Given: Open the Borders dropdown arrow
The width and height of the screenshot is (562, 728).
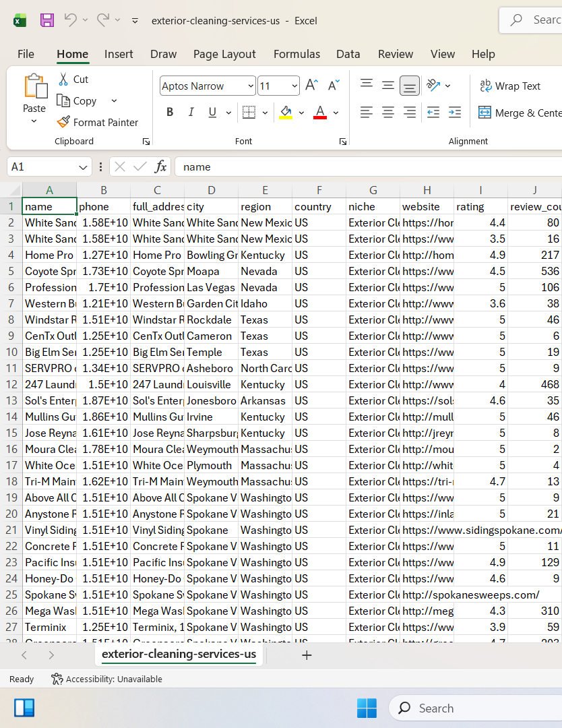Looking at the screenshot, I should [x=265, y=113].
